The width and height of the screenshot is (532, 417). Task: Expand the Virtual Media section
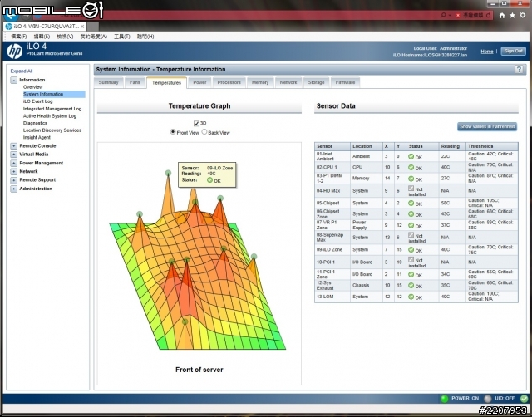coord(13,155)
